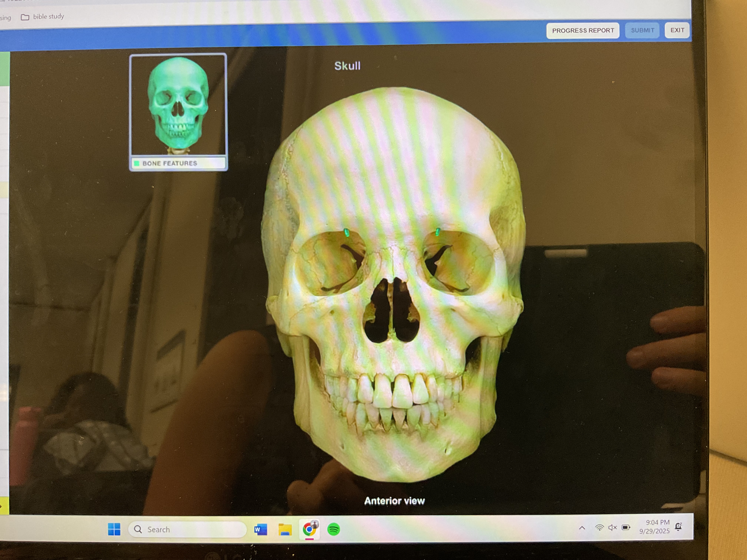
Task: Exit the skull quiz
Action: 677,30
